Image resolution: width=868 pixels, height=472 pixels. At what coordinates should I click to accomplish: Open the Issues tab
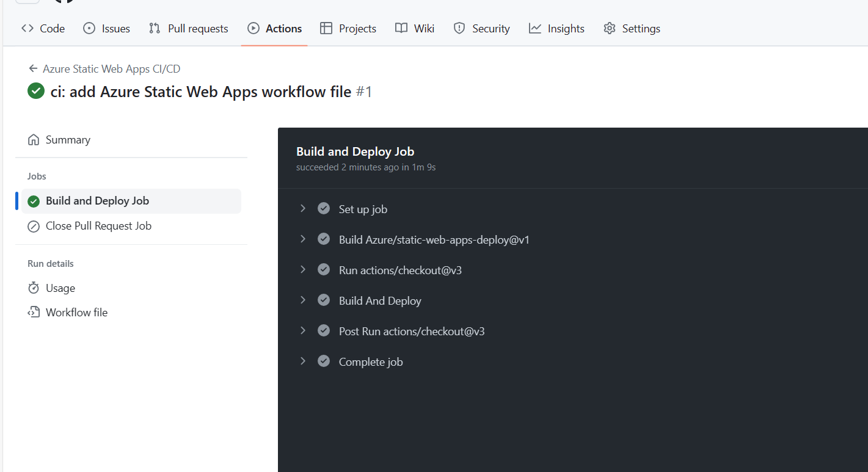[106, 28]
